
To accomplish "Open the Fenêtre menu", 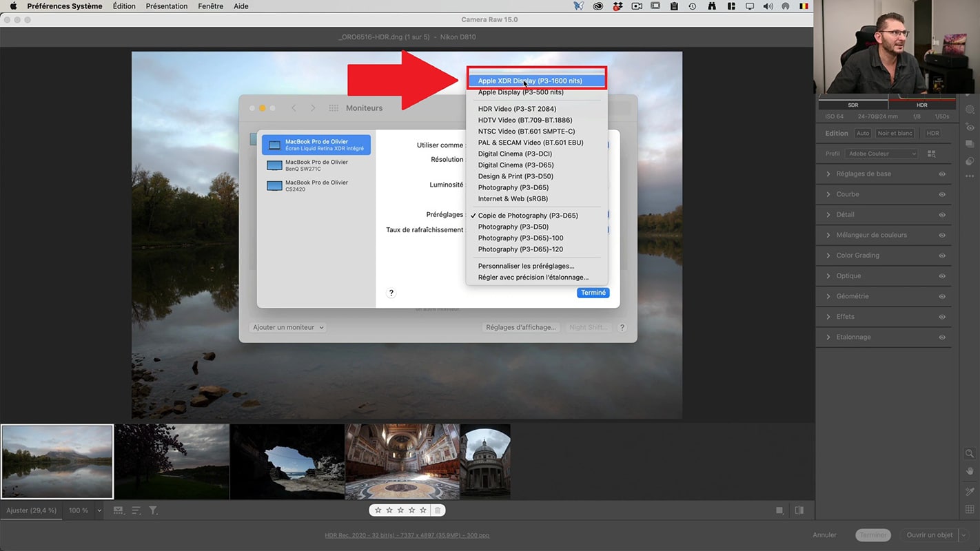I will 210,6.
